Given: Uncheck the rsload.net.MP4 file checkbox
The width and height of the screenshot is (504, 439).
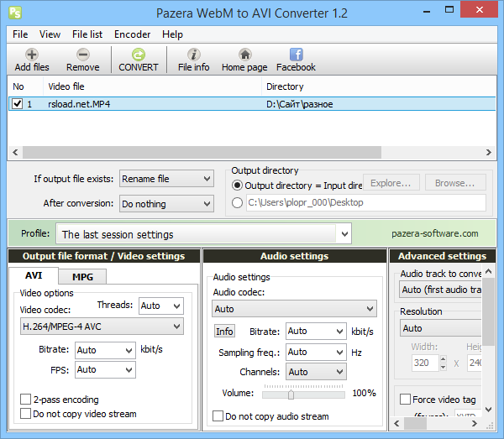Looking at the screenshot, I should (x=17, y=104).
